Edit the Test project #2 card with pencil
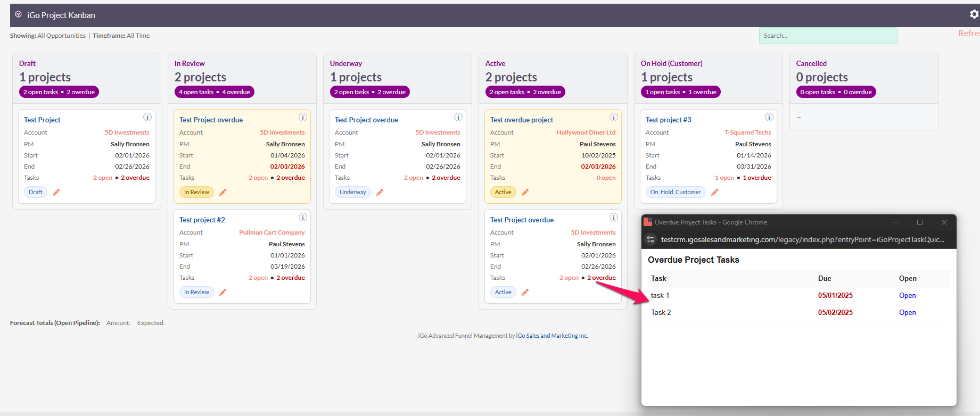This screenshot has height=416, width=980. [223, 292]
